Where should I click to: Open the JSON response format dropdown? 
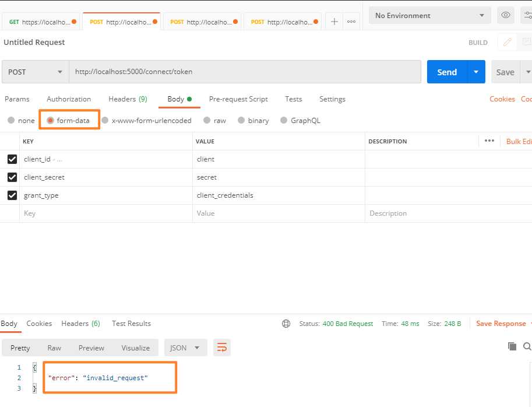(x=186, y=348)
